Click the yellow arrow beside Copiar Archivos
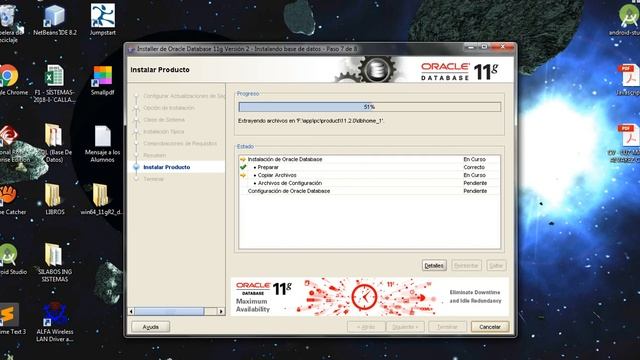 [x=243, y=175]
